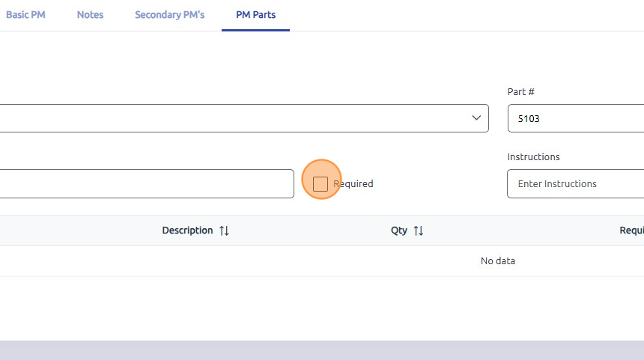
Task: Click the partially visible Requi column header
Action: (631, 231)
